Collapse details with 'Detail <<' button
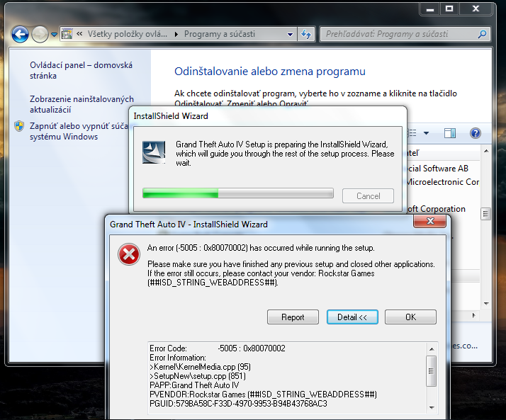506x420 pixels. [352, 317]
